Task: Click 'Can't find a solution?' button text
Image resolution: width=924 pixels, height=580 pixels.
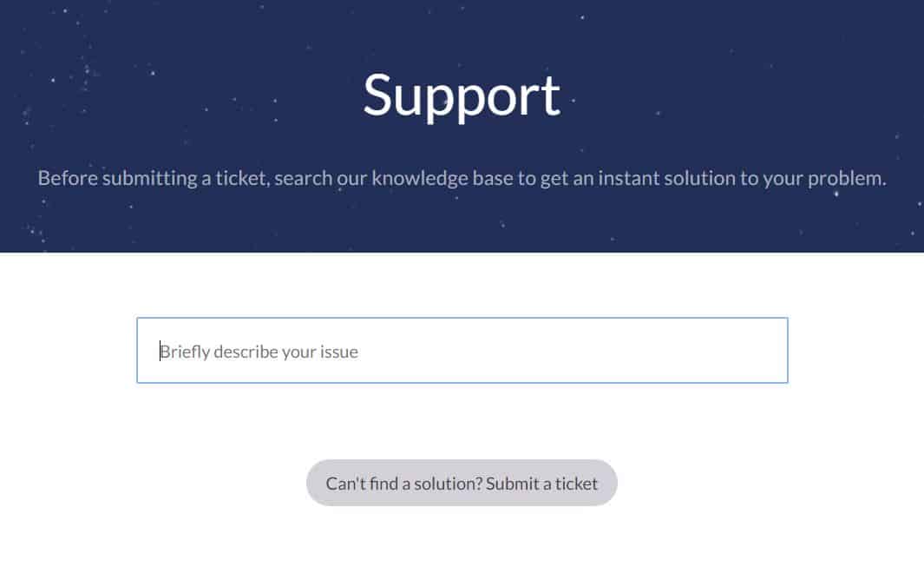Action: (x=404, y=484)
